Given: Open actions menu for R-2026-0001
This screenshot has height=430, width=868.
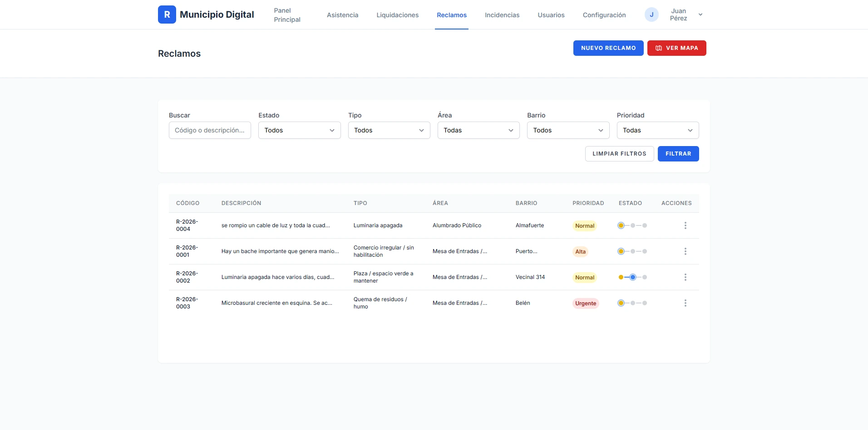Looking at the screenshot, I should 686,251.
